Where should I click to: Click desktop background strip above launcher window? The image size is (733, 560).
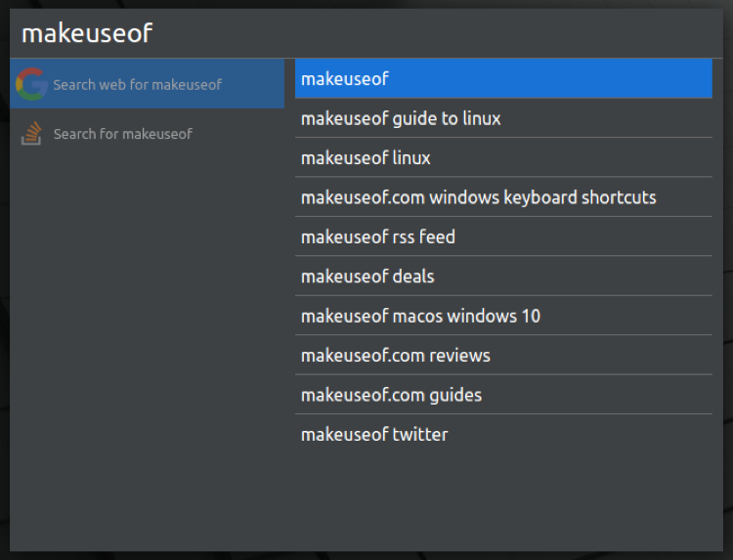coord(366,4)
